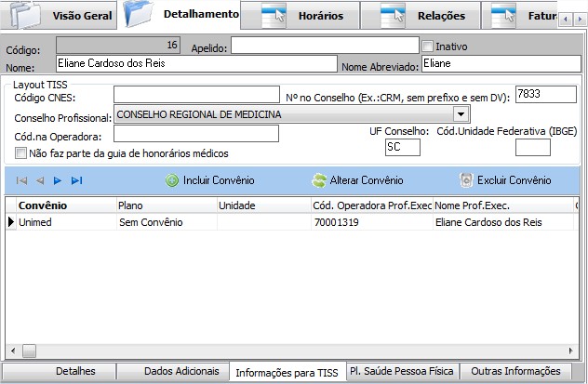Check 'Não faz parte da guia de honorários médicos'
This screenshot has height=384, width=588.
pos(21,153)
